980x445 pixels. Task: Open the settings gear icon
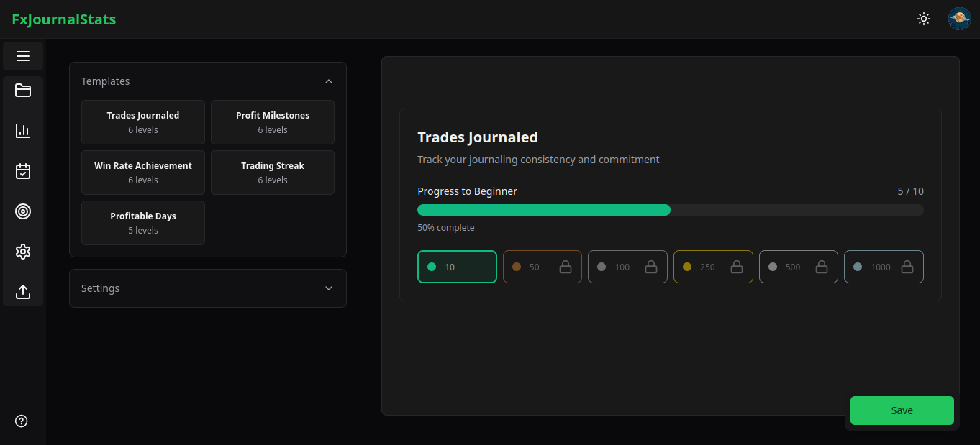(23, 252)
